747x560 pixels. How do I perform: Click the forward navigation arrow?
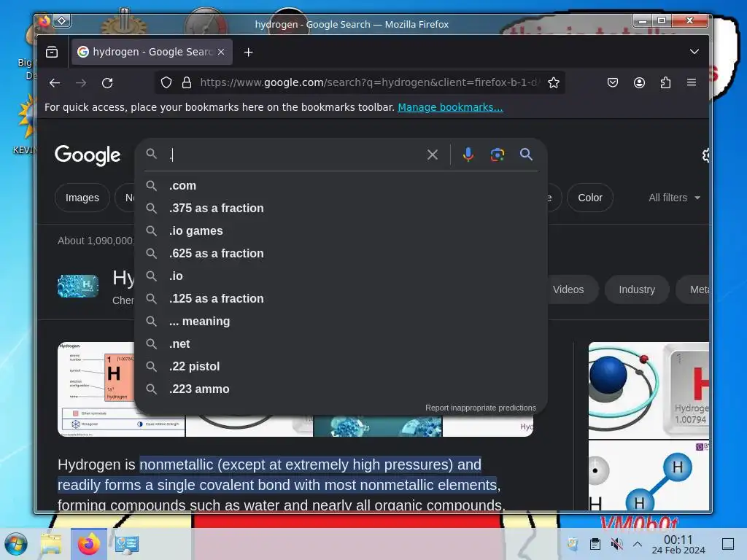coord(81,83)
